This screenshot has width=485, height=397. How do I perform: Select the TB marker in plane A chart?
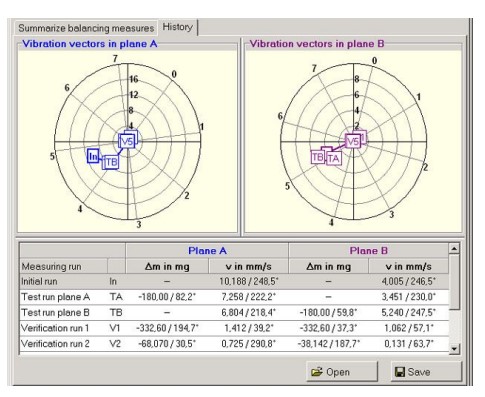[111, 163]
